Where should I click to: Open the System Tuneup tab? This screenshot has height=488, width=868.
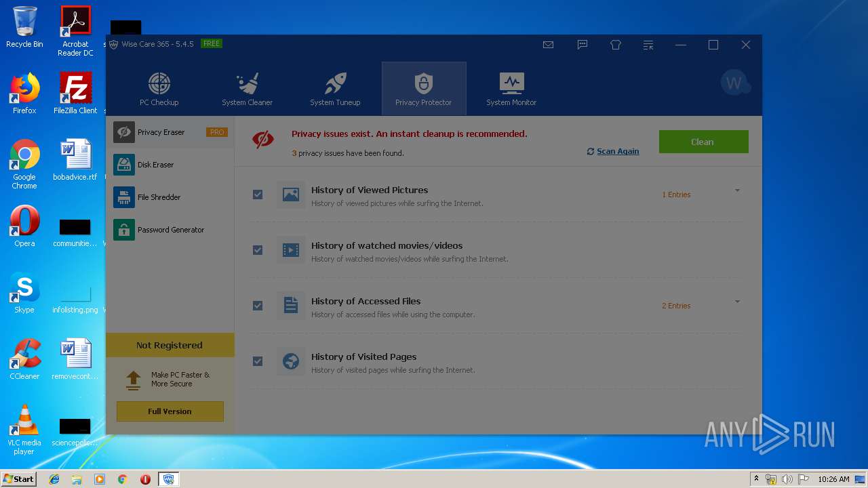[335, 89]
